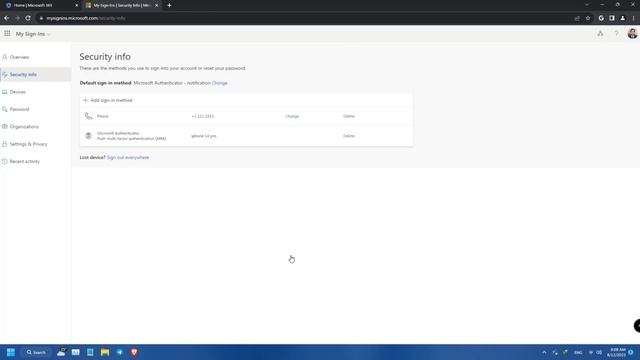Click the address bar URL
Screen dimensions: 640x360
pos(86,18)
